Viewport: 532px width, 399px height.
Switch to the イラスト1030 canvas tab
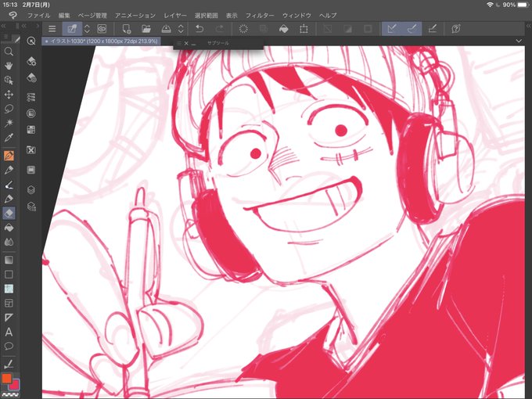[101, 41]
